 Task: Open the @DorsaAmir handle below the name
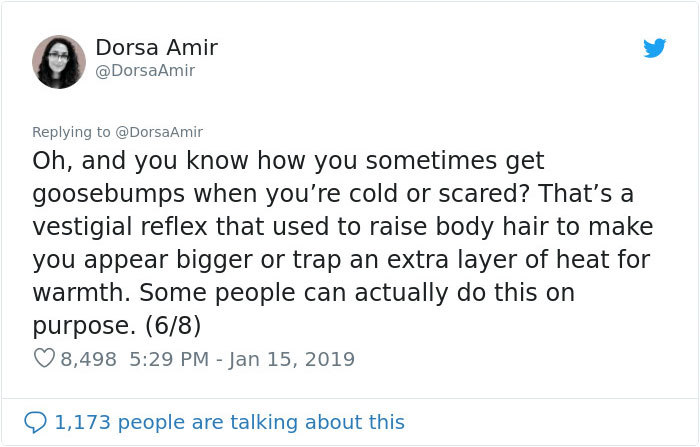(145, 71)
